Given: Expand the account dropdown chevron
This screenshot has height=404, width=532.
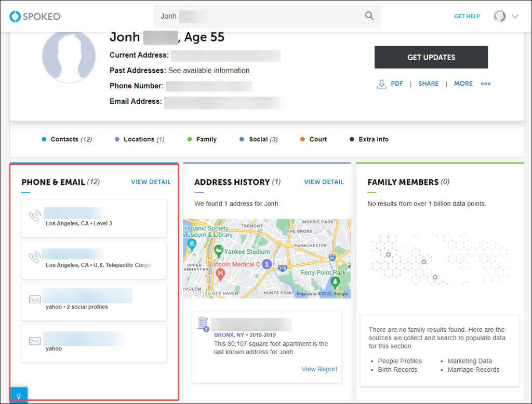Looking at the screenshot, I should tap(515, 16).
